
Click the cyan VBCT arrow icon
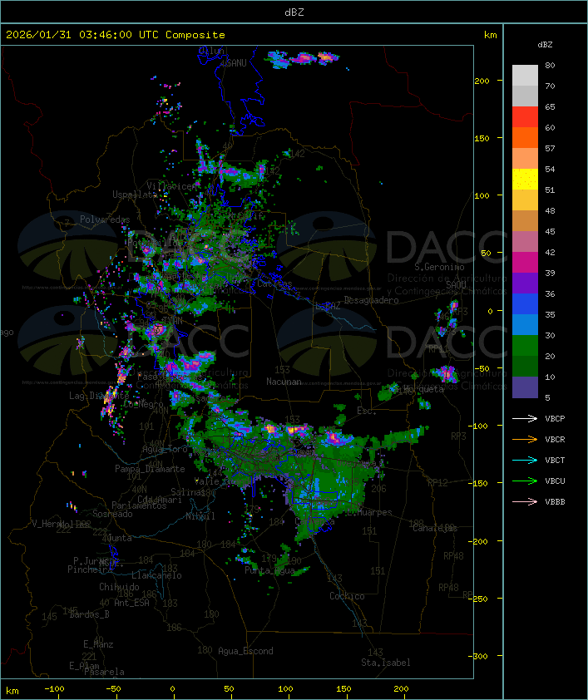click(x=525, y=460)
